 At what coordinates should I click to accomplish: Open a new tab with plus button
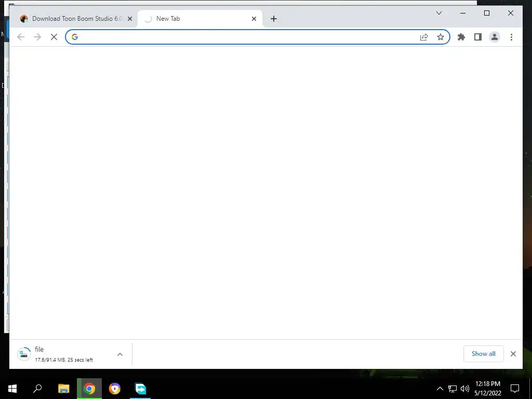click(x=274, y=19)
